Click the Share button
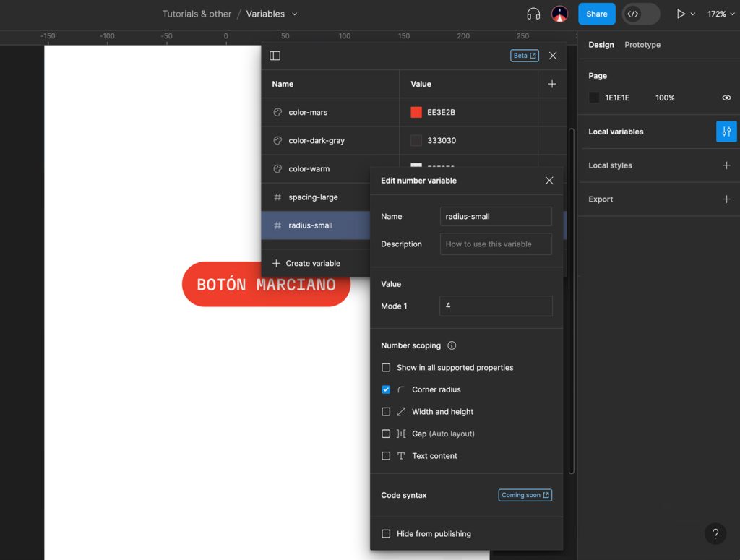 point(596,13)
